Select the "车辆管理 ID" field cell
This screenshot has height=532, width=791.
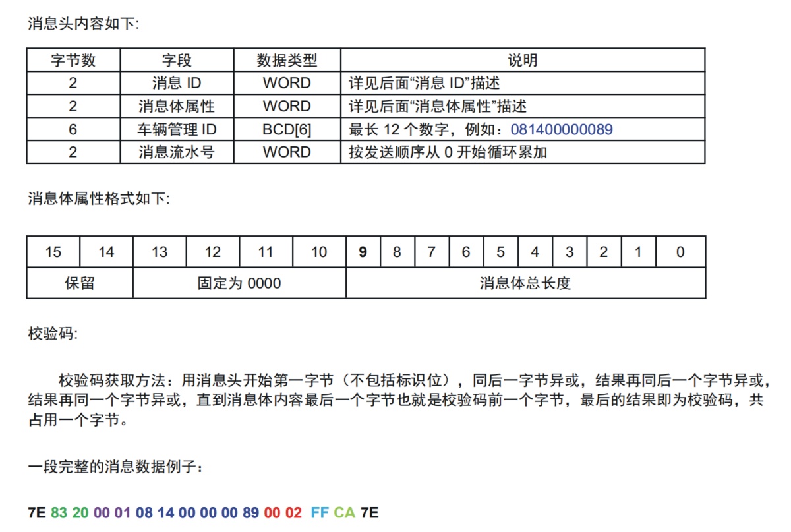pyautogui.click(x=177, y=129)
